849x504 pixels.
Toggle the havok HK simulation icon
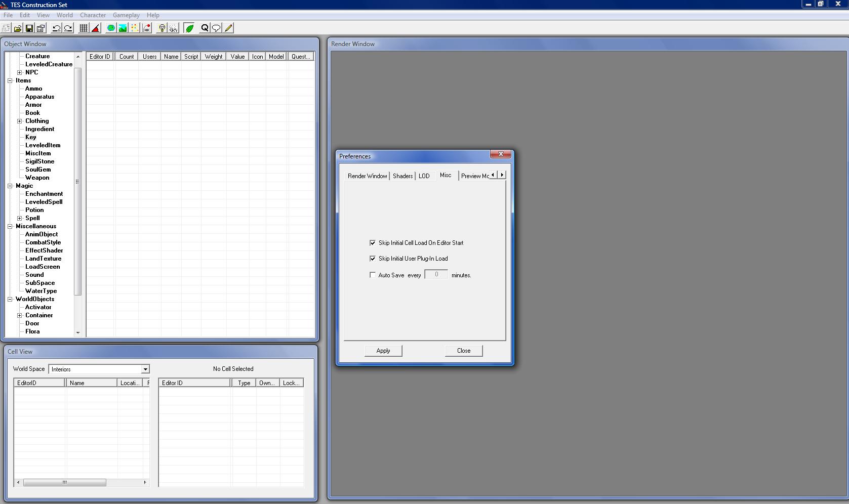click(x=146, y=28)
